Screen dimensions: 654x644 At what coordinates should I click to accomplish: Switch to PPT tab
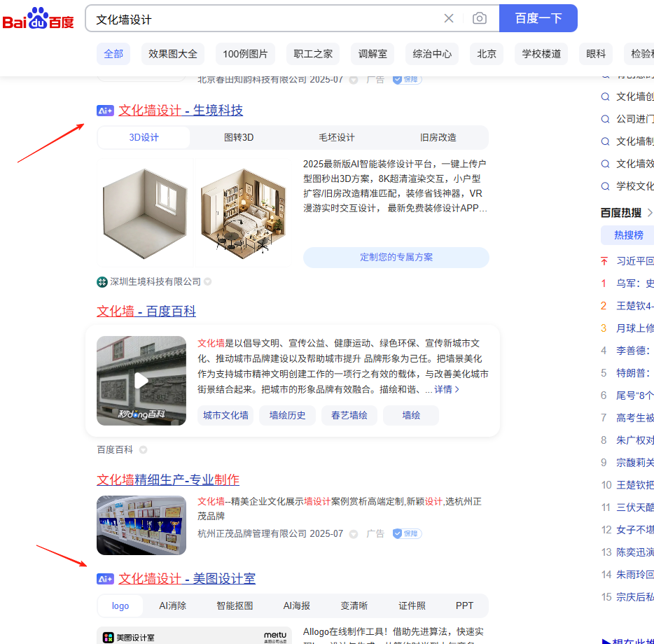tap(465, 606)
